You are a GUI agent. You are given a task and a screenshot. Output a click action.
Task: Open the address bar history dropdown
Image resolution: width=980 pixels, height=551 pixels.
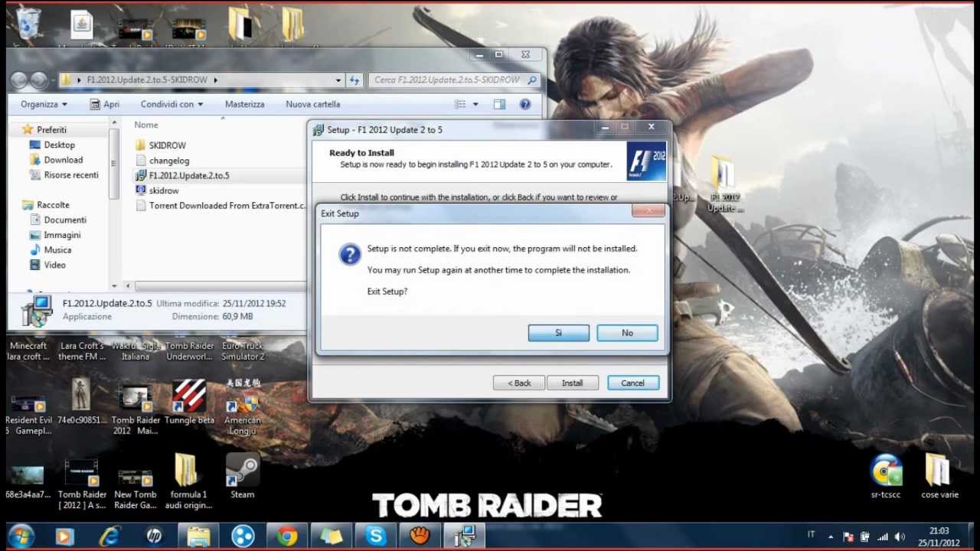[338, 80]
